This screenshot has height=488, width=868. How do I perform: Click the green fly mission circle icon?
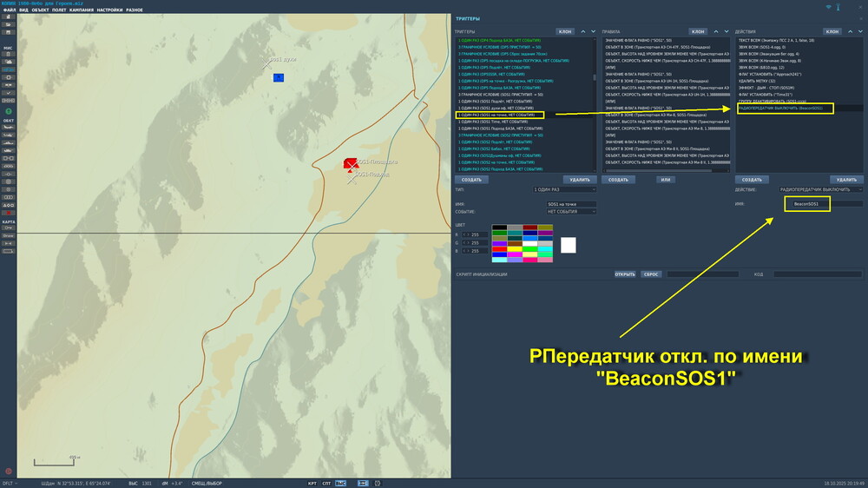click(x=9, y=111)
